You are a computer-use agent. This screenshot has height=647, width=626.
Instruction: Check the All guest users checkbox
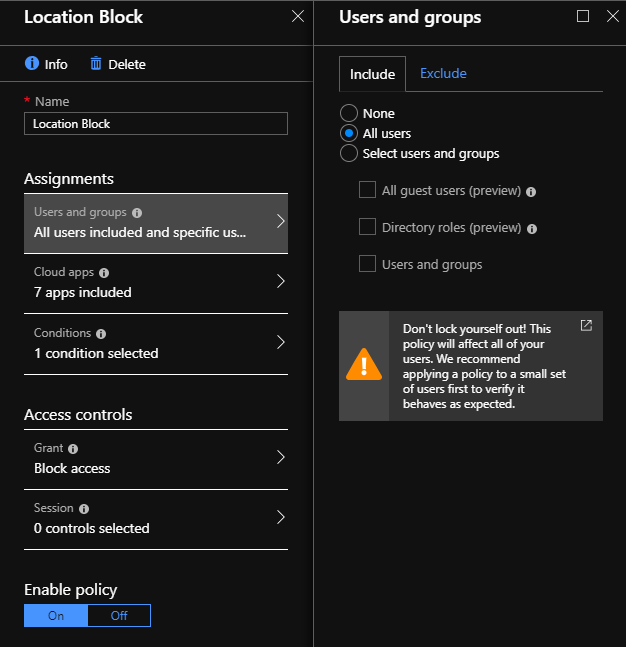click(367, 190)
